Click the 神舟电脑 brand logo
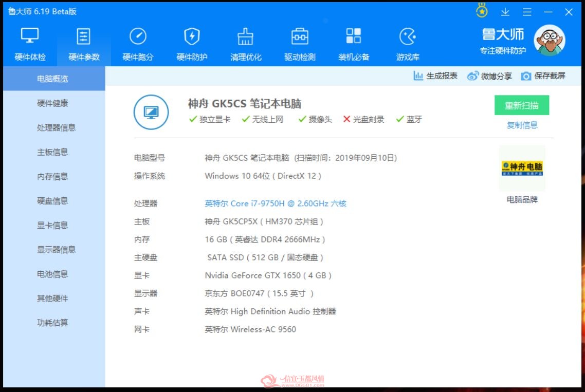The image size is (585, 392). tap(522, 168)
